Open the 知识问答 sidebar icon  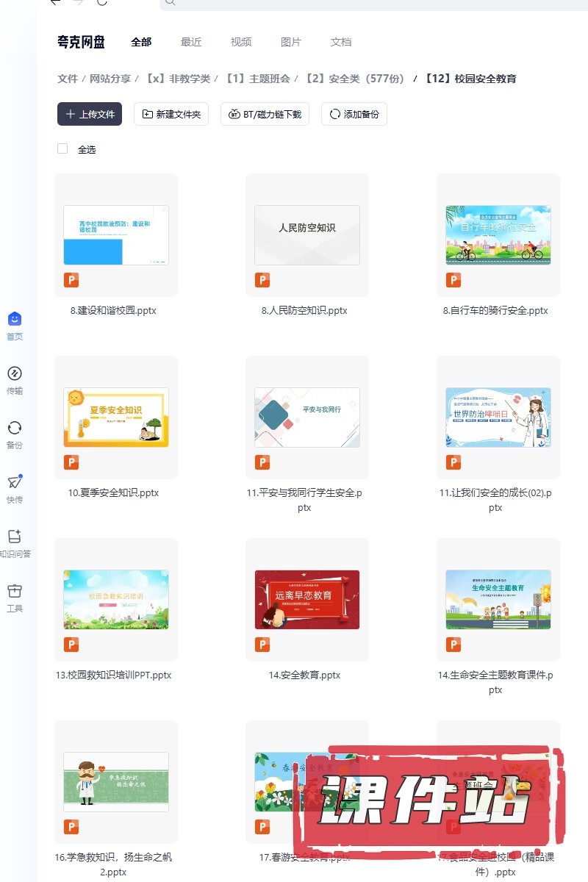(15, 537)
